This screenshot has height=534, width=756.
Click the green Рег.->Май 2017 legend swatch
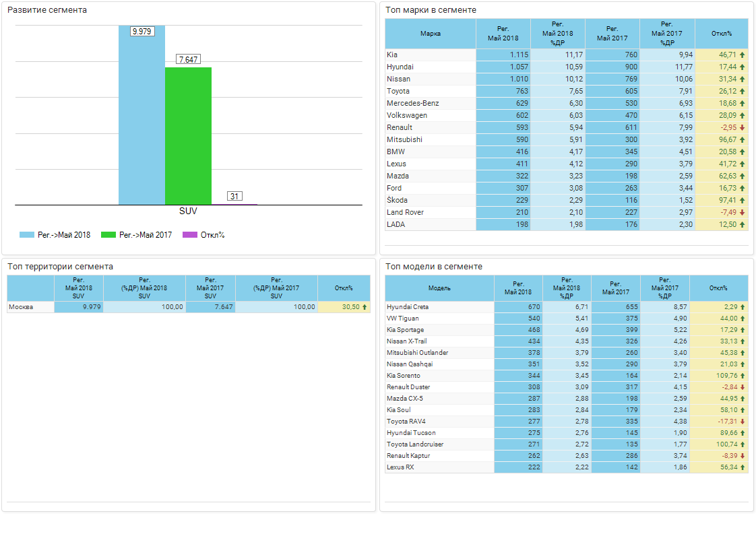point(108,235)
